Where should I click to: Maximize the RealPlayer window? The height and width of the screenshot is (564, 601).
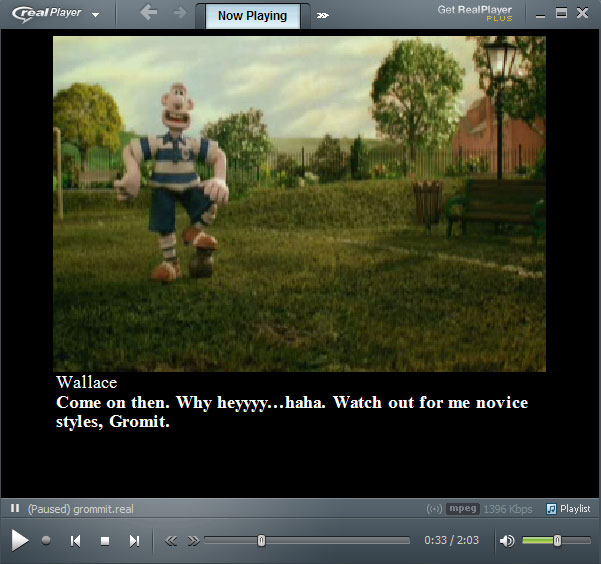click(x=561, y=13)
